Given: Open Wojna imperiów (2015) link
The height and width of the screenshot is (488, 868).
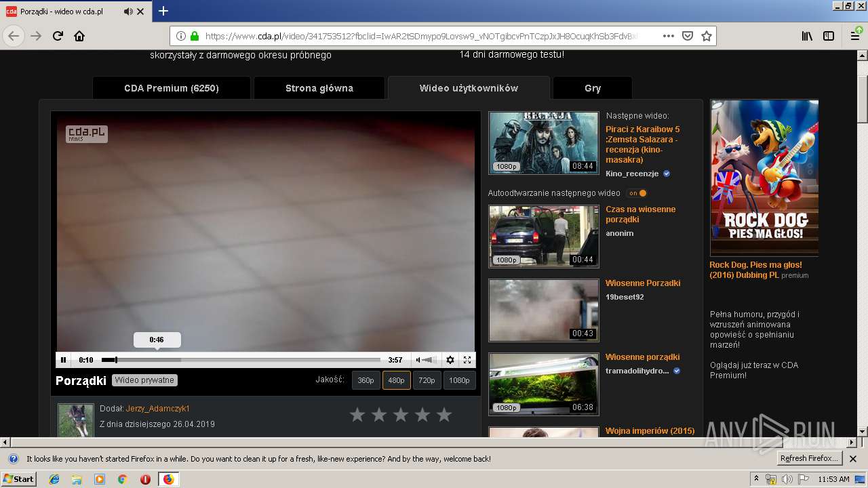Looking at the screenshot, I should point(650,431).
